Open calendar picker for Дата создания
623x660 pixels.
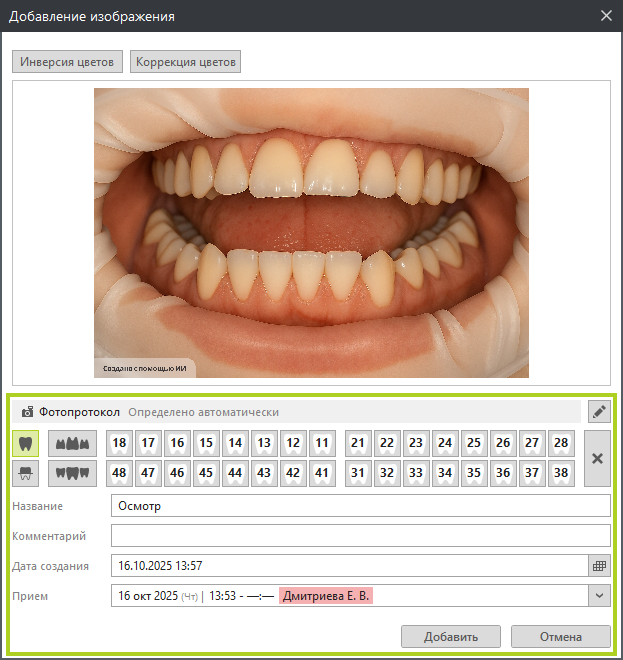coord(599,565)
